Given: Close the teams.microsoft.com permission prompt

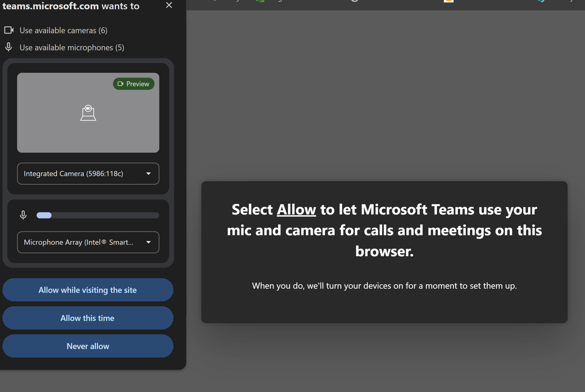Looking at the screenshot, I should tap(169, 5).
